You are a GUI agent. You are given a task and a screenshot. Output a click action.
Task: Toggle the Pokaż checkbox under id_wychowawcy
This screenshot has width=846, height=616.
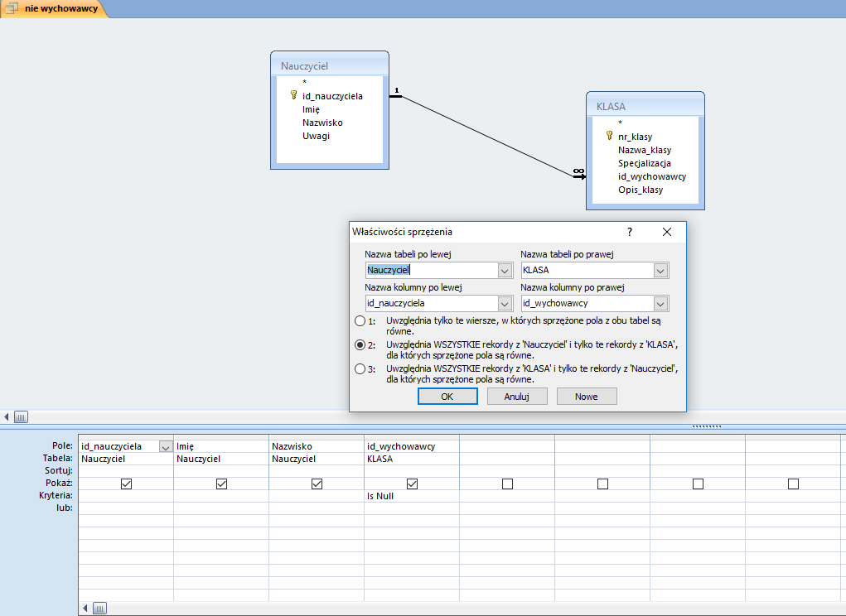point(412,484)
